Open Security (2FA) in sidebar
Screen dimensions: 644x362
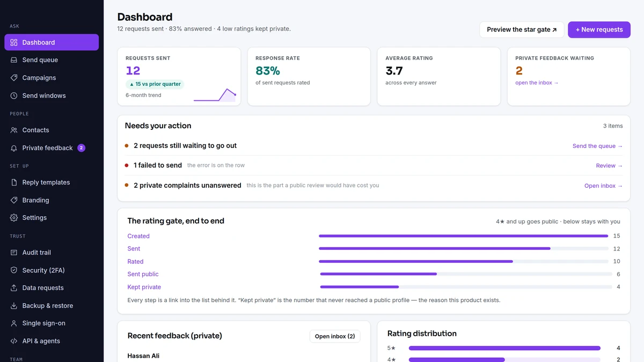point(52,270)
